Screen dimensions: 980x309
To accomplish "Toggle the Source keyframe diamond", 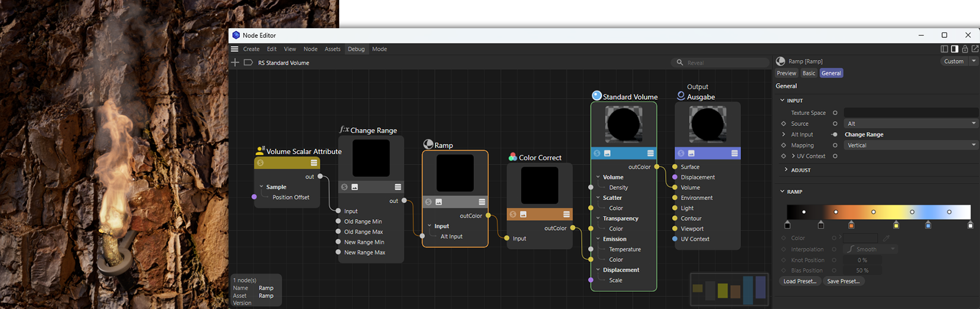I will pyautogui.click(x=783, y=124).
